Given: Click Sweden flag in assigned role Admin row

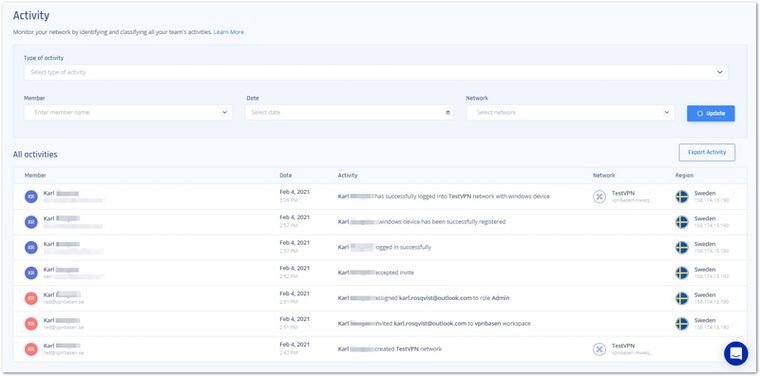Looking at the screenshot, I should [682, 298].
